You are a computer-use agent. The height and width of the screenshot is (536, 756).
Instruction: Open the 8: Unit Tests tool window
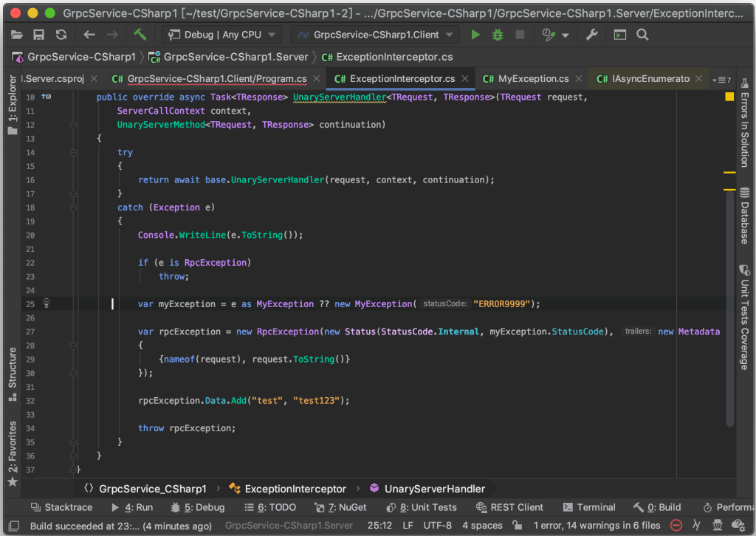click(x=422, y=507)
